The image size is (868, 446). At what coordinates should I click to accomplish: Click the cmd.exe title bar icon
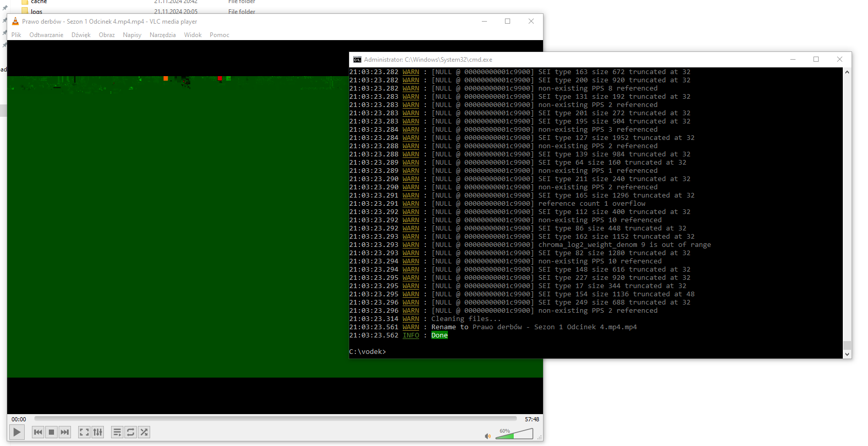pyautogui.click(x=357, y=60)
